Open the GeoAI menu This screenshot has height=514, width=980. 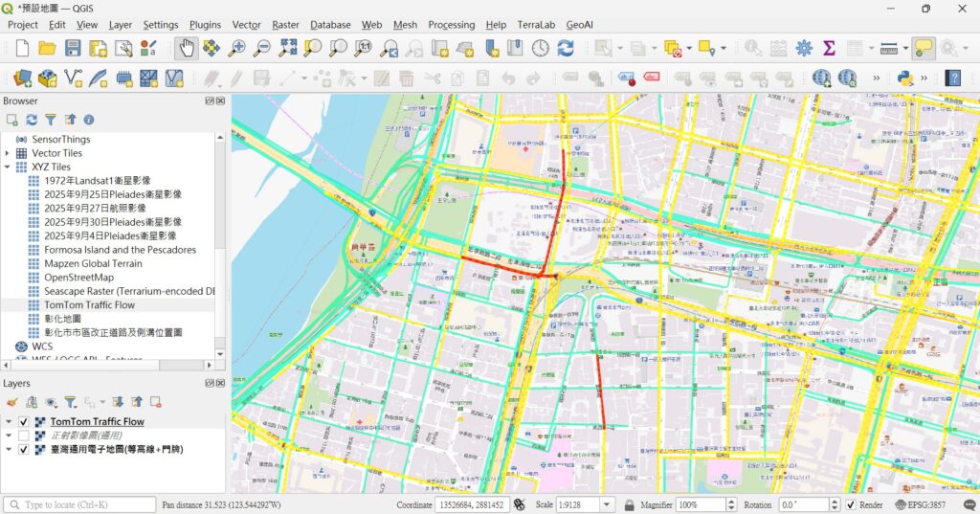[x=579, y=24]
